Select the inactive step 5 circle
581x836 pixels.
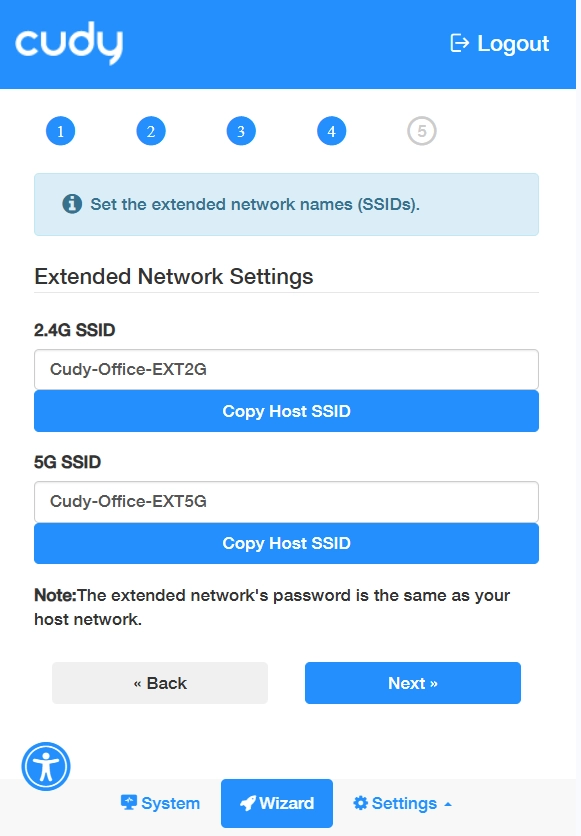click(x=422, y=131)
